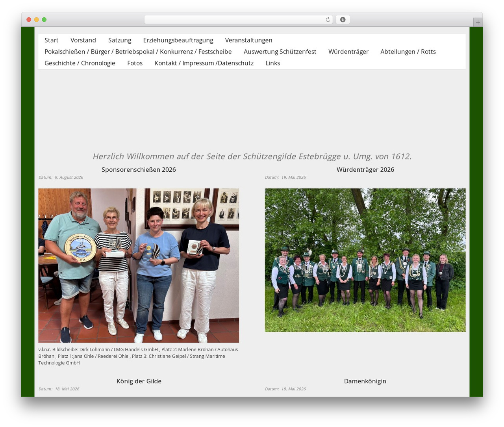Image resolution: width=504 pixels, height=427 pixels.
Task: Open the Start menu item
Action: coord(51,40)
